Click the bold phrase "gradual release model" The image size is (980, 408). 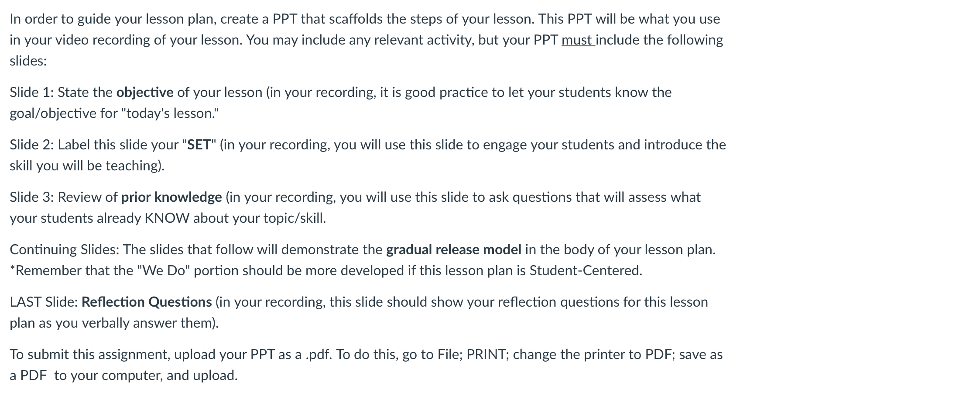454,250
